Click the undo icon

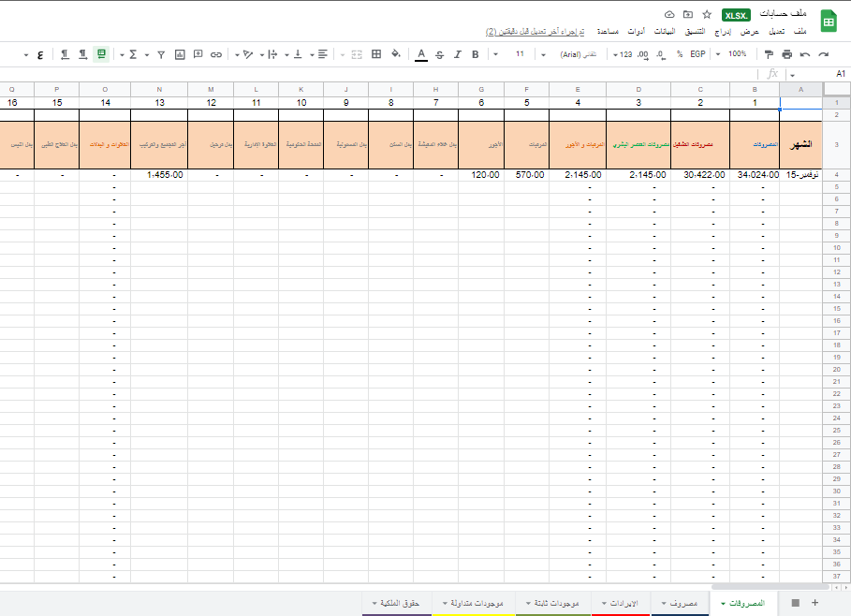(x=805, y=54)
